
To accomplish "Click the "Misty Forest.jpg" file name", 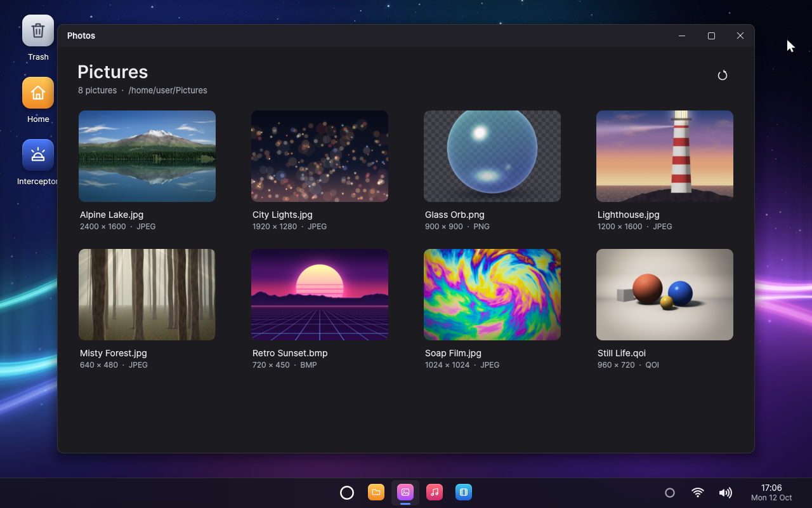I will coord(114,353).
